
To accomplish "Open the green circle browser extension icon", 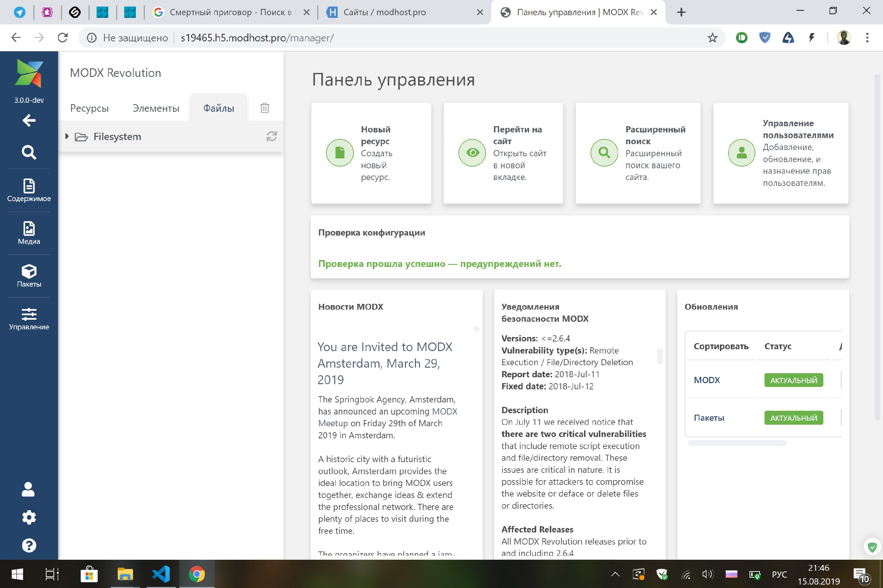I will point(741,38).
